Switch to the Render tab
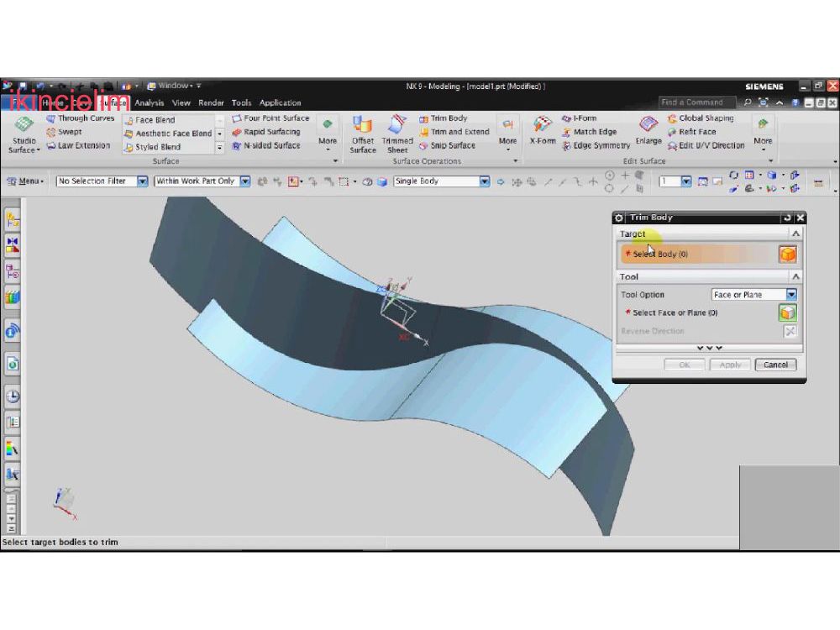The height and width of the screenshot is (630, 840). 211,102
